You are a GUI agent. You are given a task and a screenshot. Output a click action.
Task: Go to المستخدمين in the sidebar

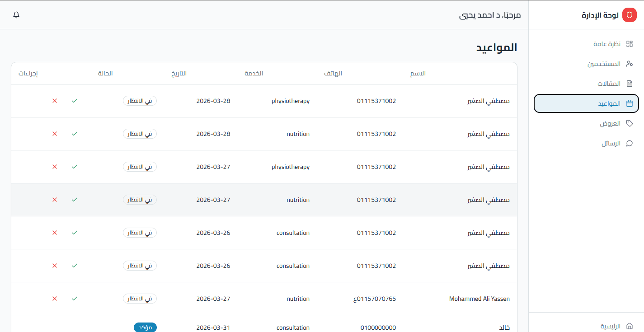click(x=586, y=64)
